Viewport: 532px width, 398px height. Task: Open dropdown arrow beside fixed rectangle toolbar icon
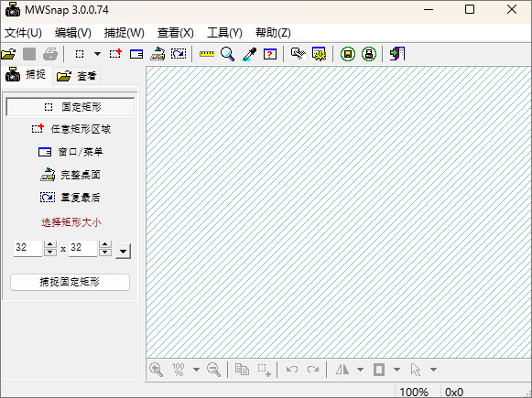point(97,54)
